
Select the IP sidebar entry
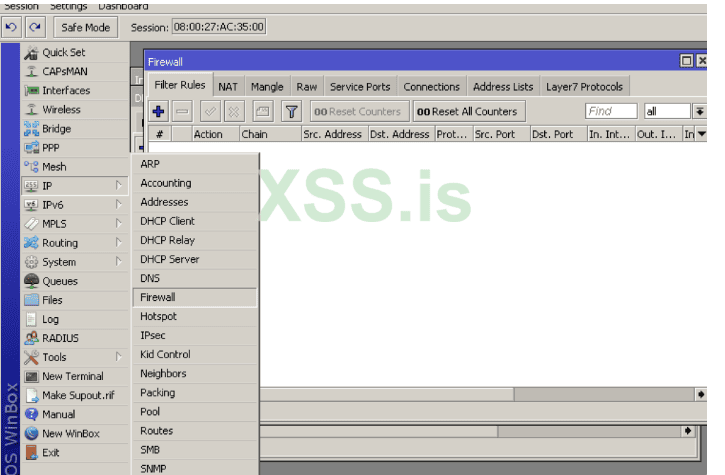(x=75, y=185)
